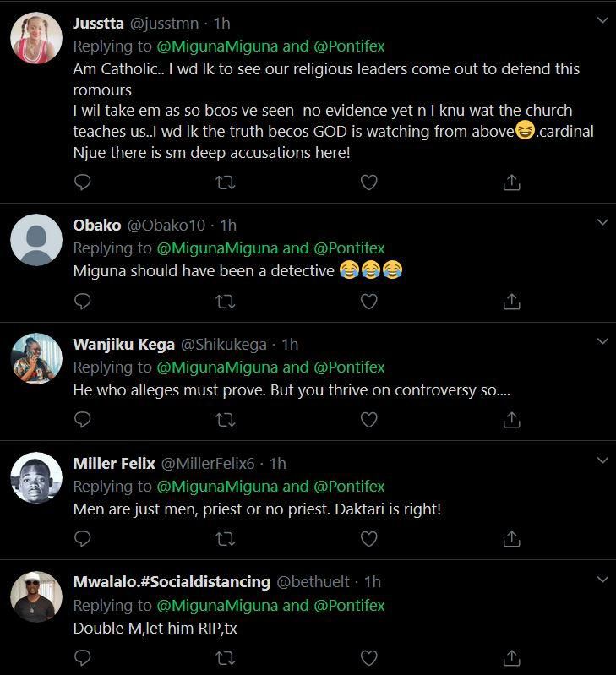
Task: Reply to Jusstta's tweet
Action: click(x=82, y=182)
